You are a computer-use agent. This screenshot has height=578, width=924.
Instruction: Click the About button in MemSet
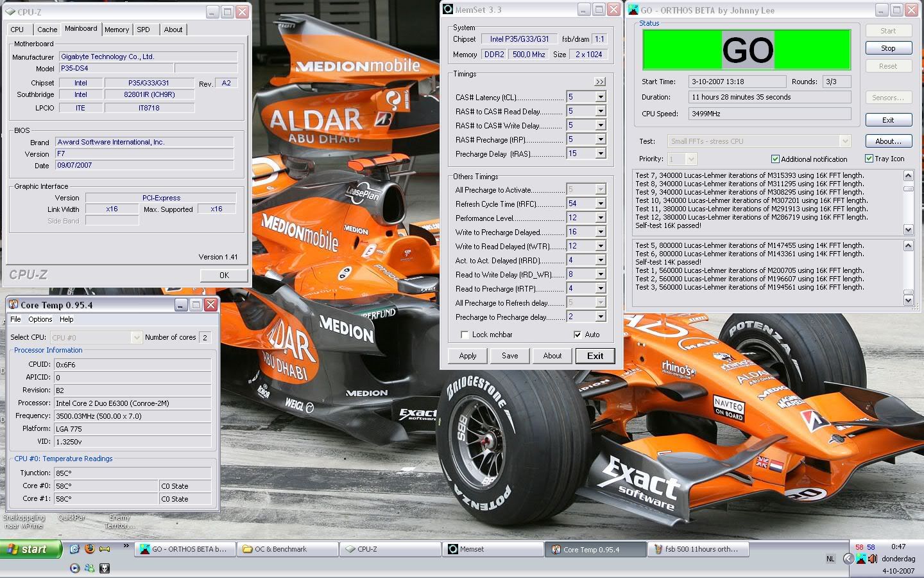[552, 356]
